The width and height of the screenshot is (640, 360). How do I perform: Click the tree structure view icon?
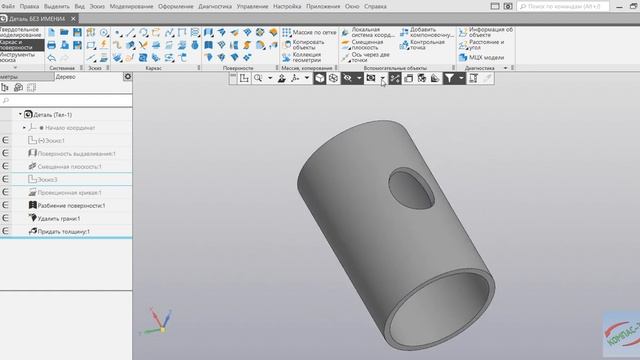(x=5, y=87)
